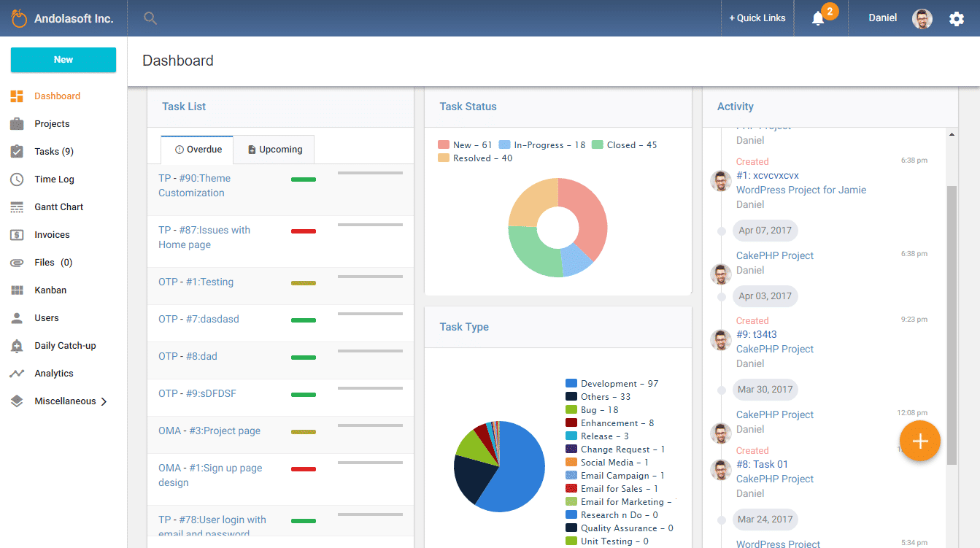Click the calendar icon on Upcoming tab
This screenshot has height=548, width=980.
click(x=252, y=150)
